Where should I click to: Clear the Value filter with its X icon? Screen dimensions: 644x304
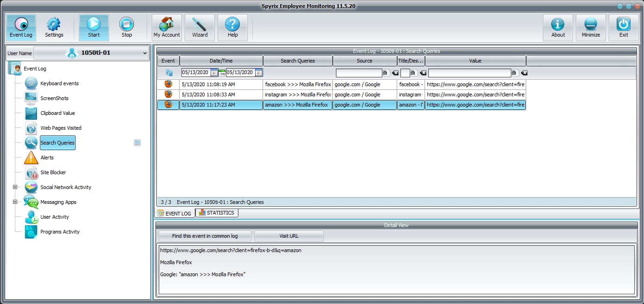tap(524, 73)
